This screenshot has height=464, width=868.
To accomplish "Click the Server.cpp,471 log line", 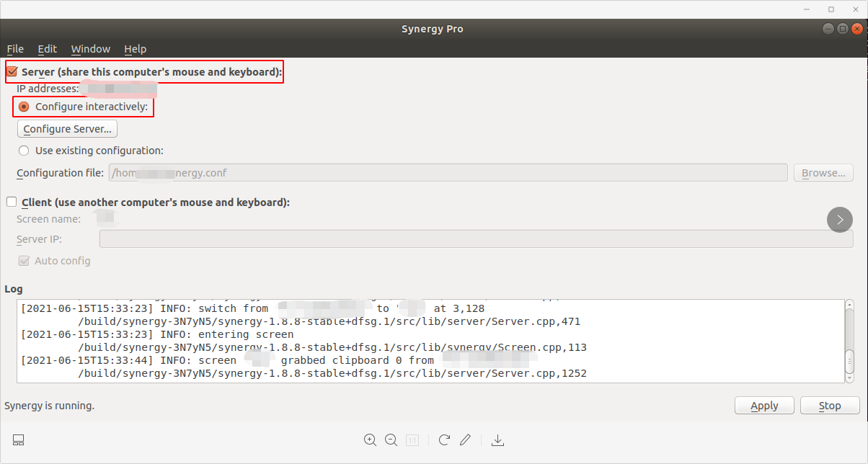I will click(x=329, y=321).
